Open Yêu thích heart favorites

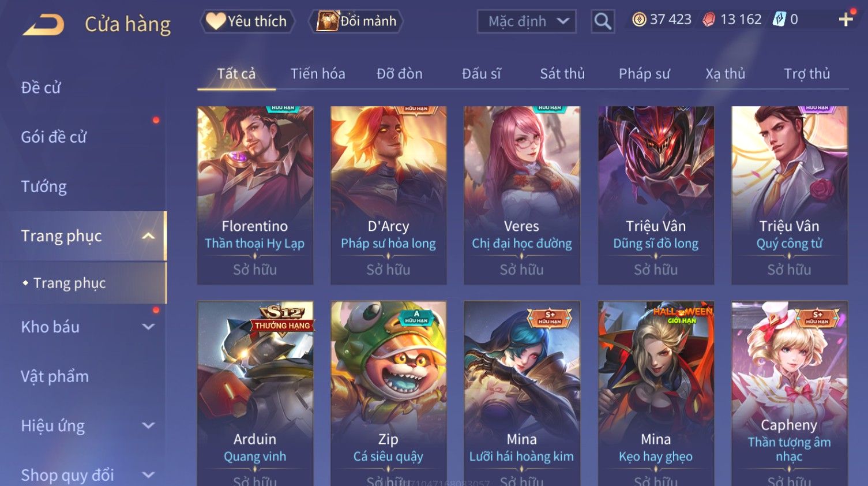coord(247,21)
